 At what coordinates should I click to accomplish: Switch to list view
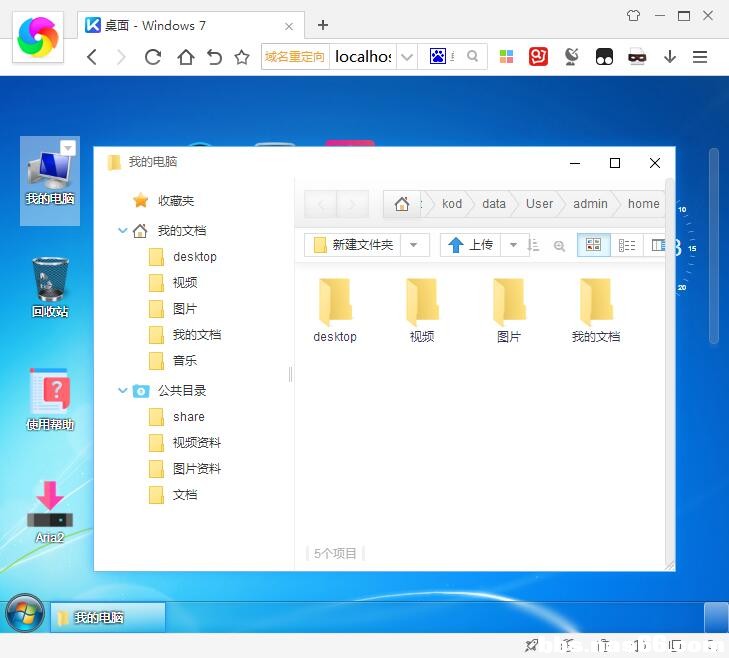[x=626, y=245]
